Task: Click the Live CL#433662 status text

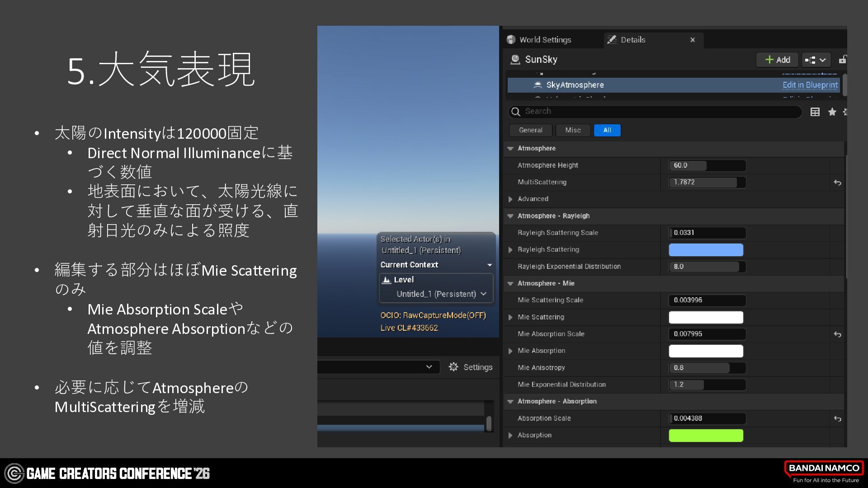Action: (409, 328)
